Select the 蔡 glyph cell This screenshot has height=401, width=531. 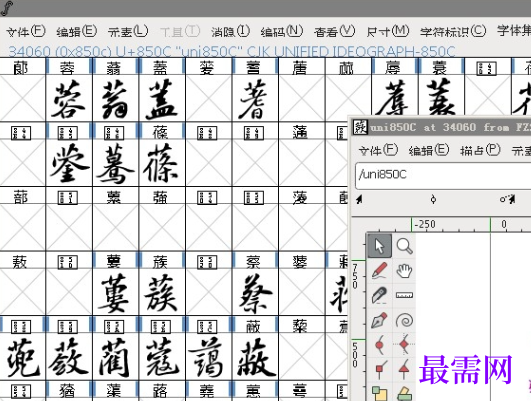click(255, 292)
